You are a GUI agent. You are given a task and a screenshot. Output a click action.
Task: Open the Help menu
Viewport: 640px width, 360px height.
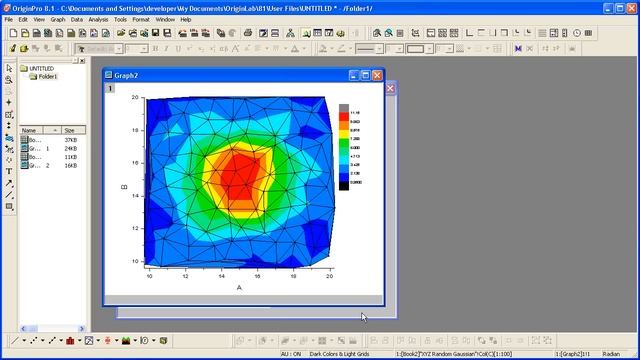(186, 20)
